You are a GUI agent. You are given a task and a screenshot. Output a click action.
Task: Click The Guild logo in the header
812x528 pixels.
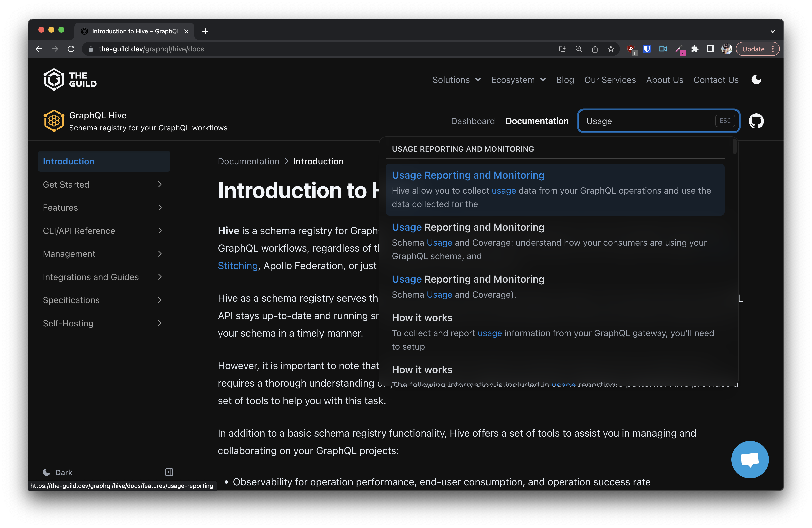coord(69,79)
